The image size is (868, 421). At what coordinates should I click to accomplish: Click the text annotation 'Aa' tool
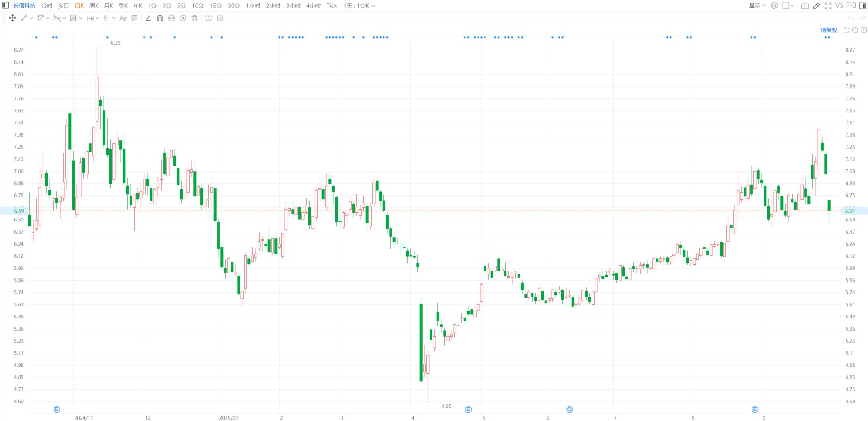[123, 18]
